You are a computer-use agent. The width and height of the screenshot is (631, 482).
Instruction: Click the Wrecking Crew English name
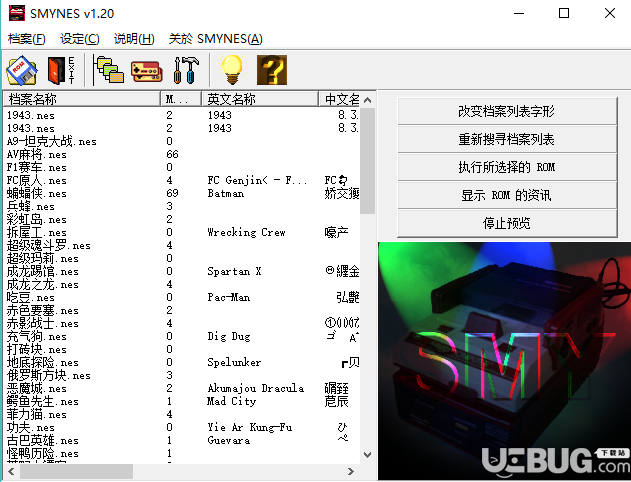click(x=246, y=232)
